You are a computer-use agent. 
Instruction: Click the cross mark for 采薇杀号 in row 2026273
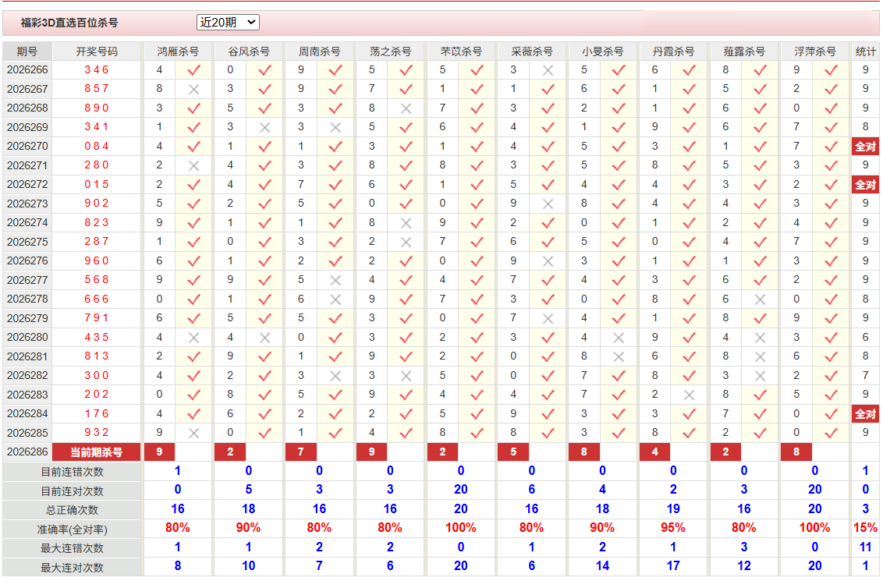548,204
